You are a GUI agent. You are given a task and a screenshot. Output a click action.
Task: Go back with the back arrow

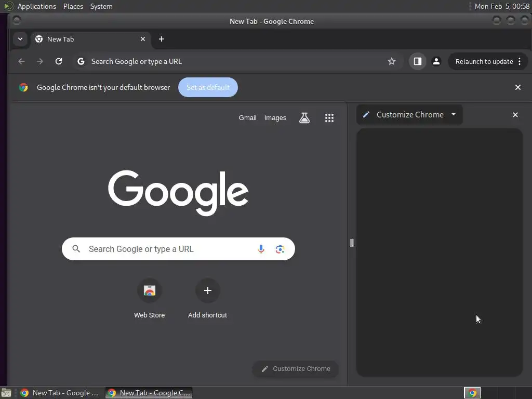(x=21, y=61)
